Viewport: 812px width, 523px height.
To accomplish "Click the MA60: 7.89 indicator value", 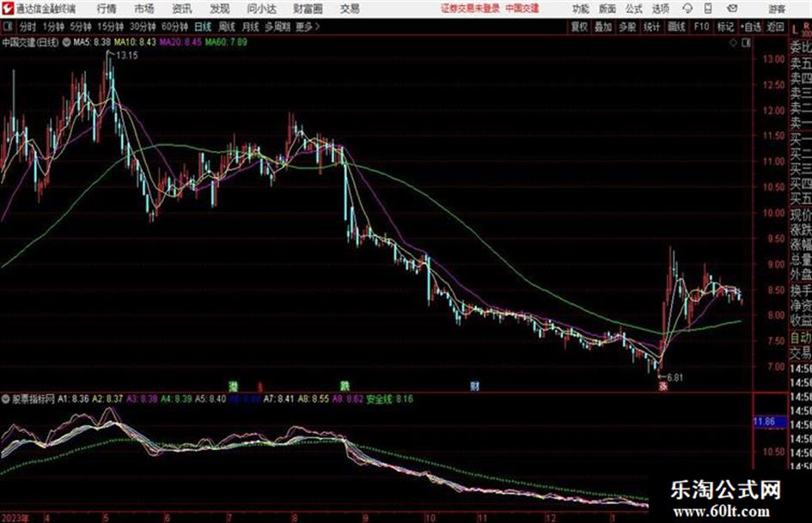I will click(226, 42).
